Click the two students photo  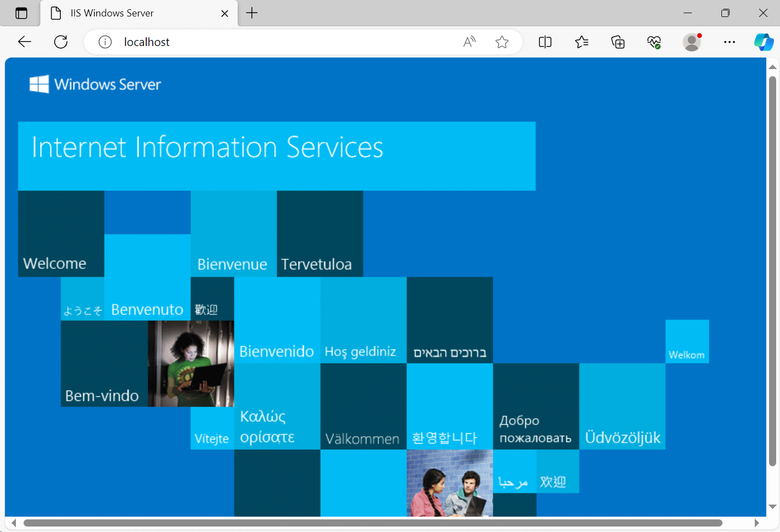[450, 483]
